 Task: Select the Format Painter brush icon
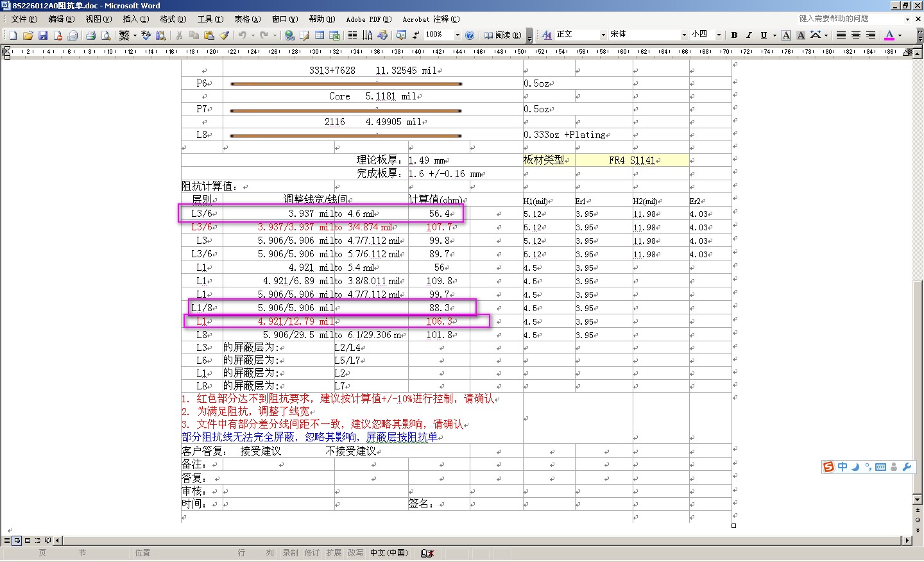[224, 35]
